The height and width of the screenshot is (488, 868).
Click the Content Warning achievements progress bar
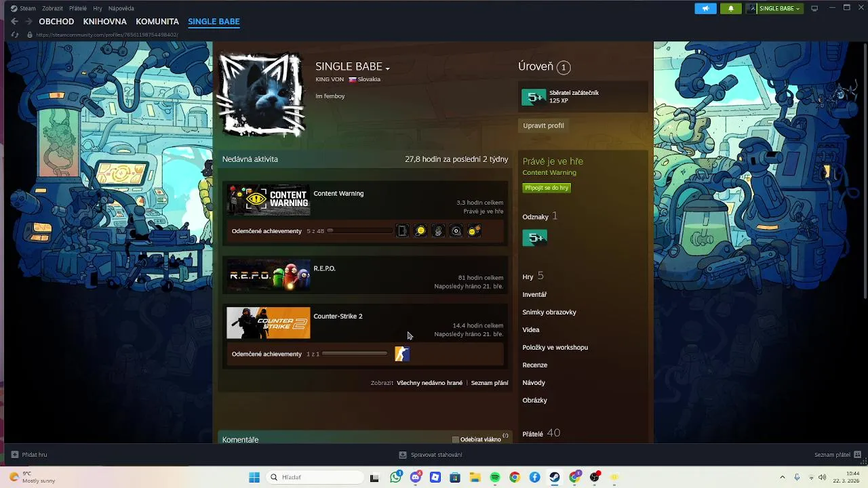[x=359, y=231]
